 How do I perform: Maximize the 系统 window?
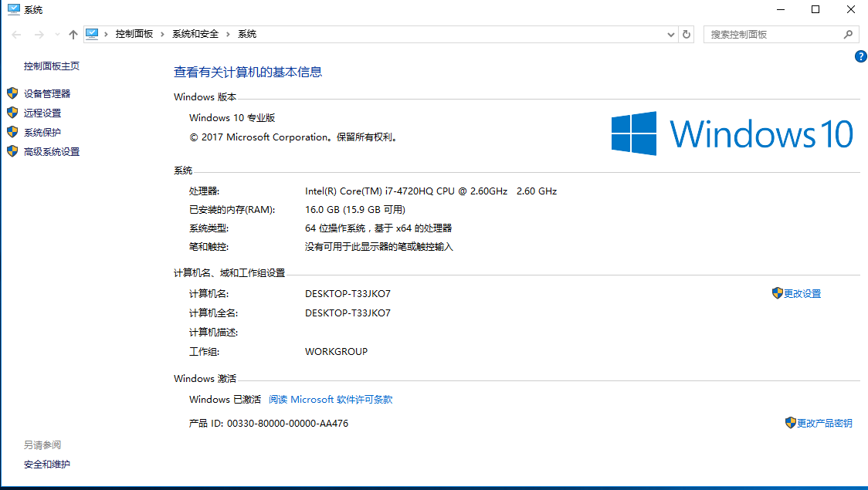815,9
